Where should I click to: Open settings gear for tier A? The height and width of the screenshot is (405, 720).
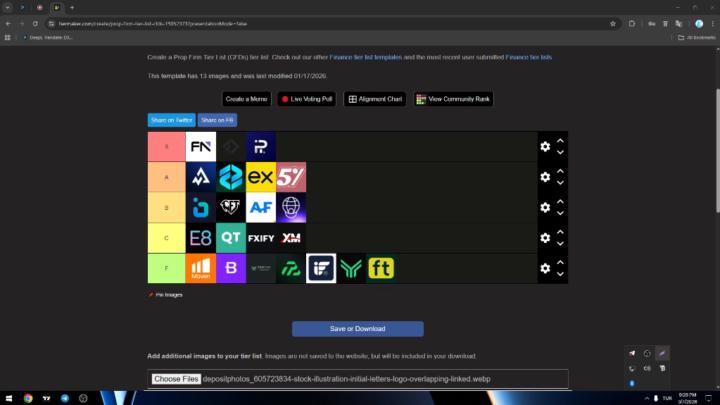point(545,177)
